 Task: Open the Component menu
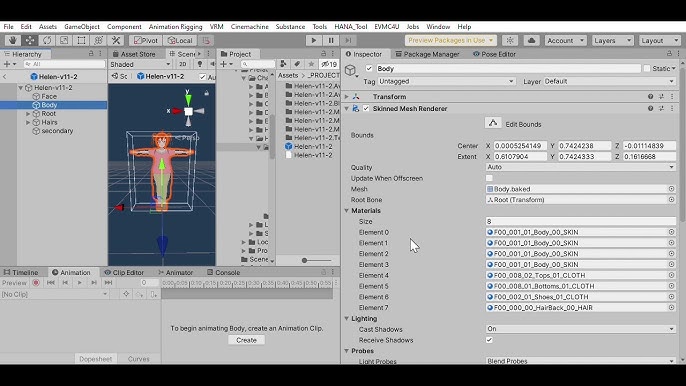tap(124, 27)
